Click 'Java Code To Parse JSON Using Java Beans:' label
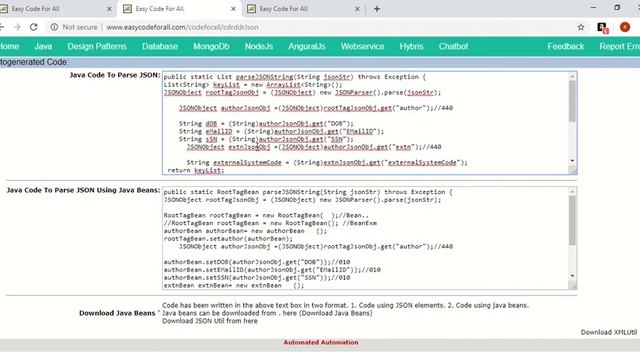This screenshot has width=640, height=360. pos(83,190)
